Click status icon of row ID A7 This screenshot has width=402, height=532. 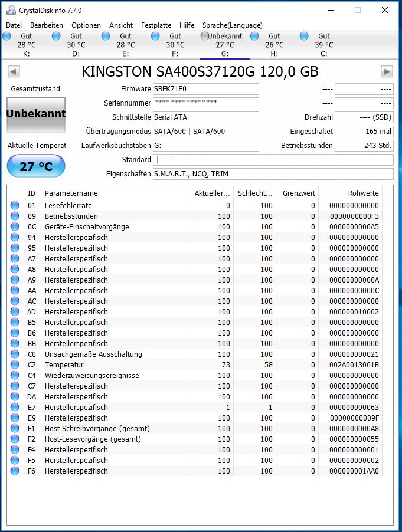pos(15,258)
